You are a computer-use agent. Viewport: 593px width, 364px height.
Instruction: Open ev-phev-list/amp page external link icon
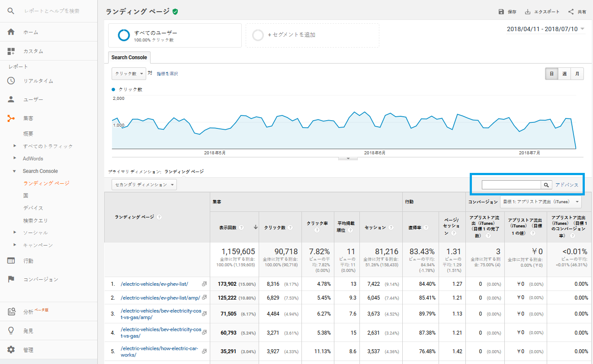204,297
